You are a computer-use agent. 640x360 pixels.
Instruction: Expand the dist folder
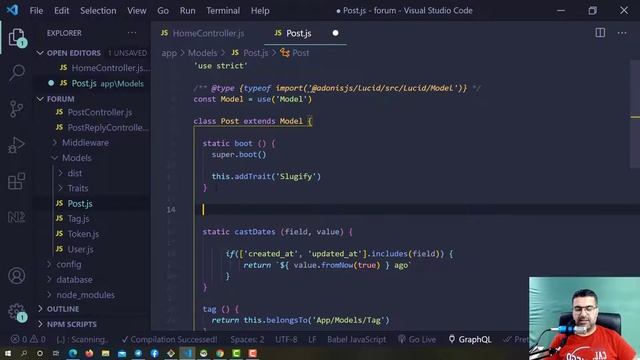point(74,173)
